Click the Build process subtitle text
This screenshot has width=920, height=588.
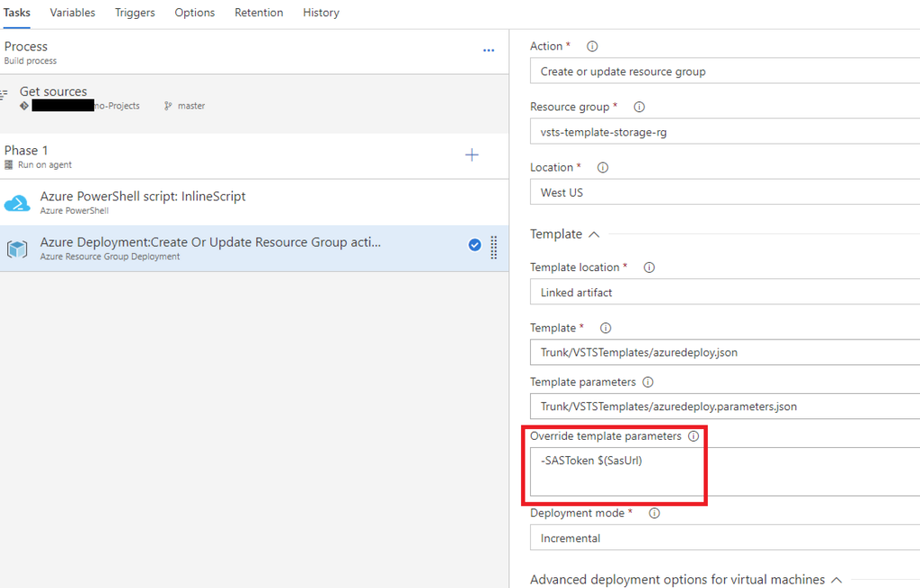[x=31, y=61]
